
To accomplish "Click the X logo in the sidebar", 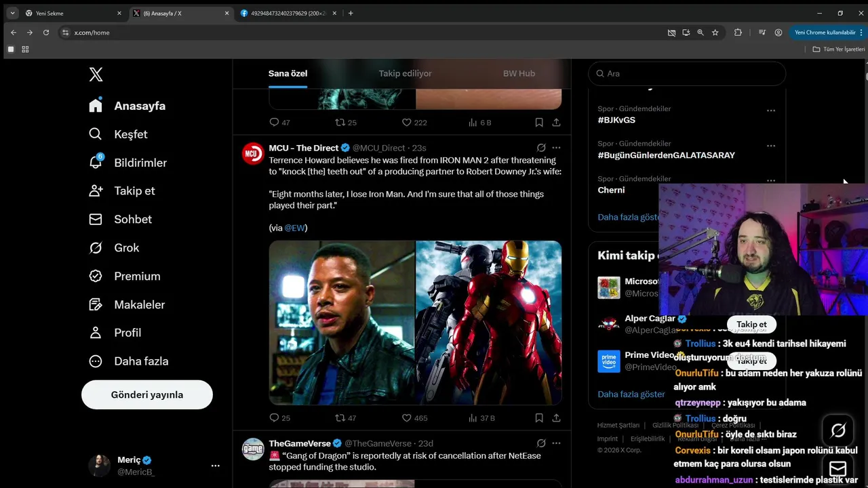I will click(x=96, y=75).
